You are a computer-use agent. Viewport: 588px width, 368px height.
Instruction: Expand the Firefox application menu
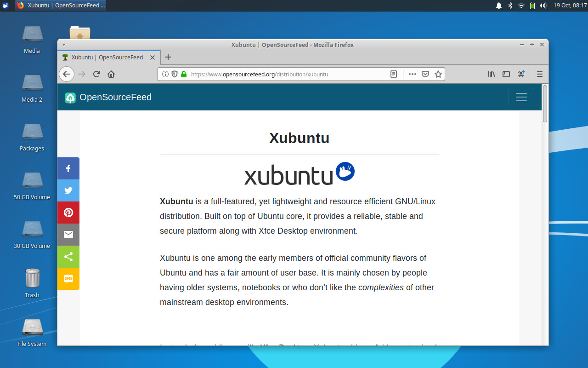pyautogui.click(x=539, y=74)
